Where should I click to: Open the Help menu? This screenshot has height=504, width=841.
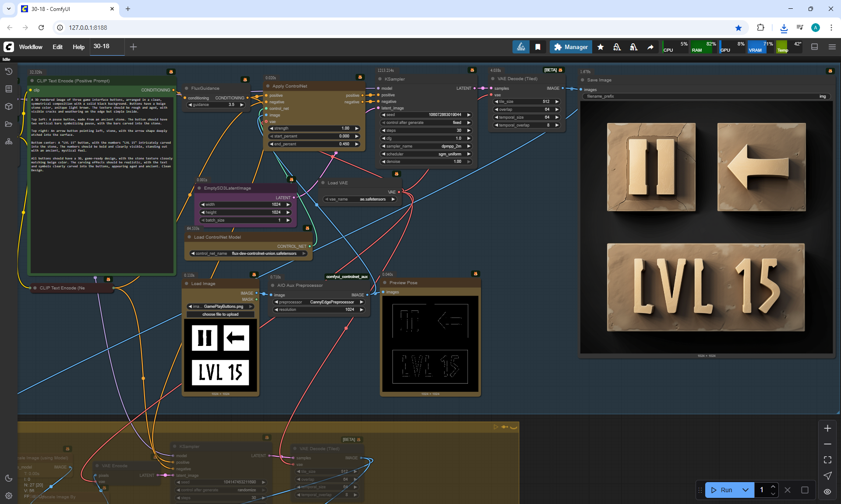(78, 47)
